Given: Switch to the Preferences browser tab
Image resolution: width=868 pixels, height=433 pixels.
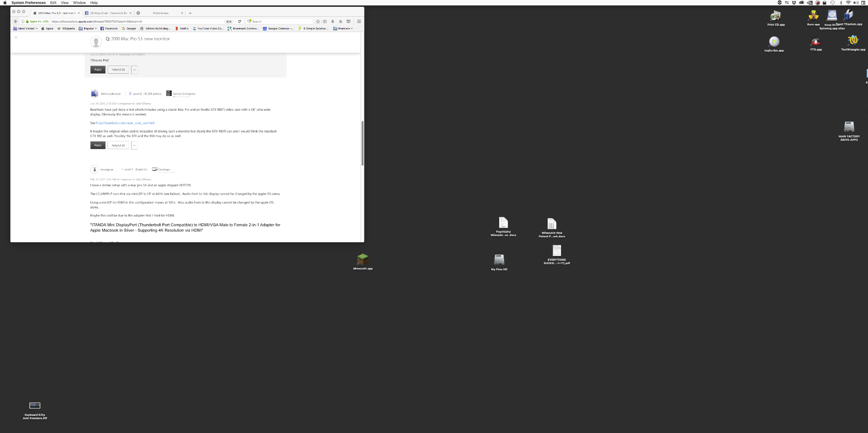Looking at the screenshot, I should pyautogui.click(x=160, y=13).
